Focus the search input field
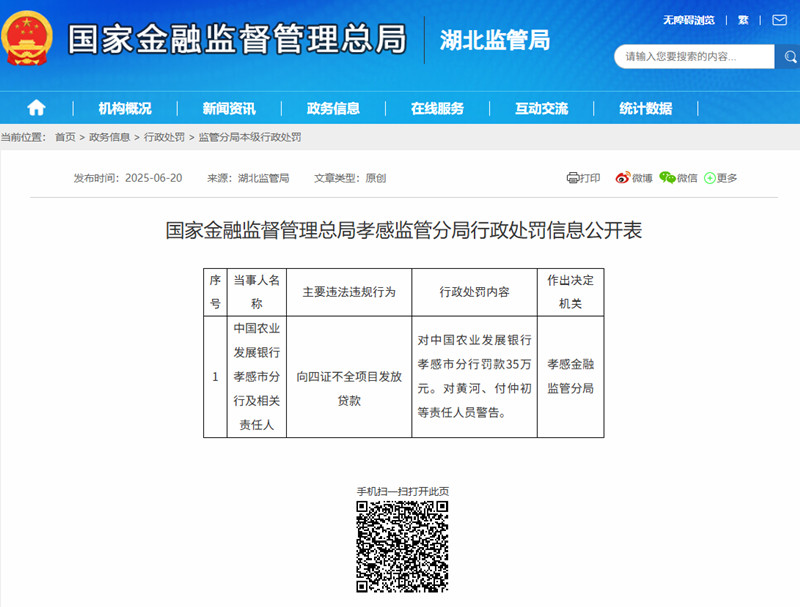Screen dimensions: 800x607 coord(694,57)
